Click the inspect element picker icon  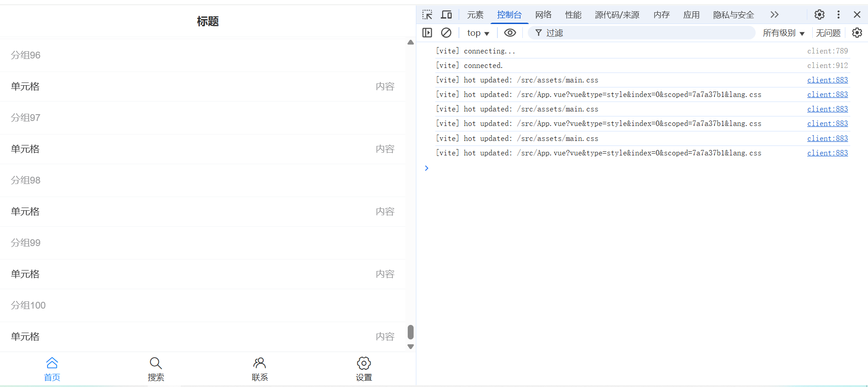coord(427,15)
